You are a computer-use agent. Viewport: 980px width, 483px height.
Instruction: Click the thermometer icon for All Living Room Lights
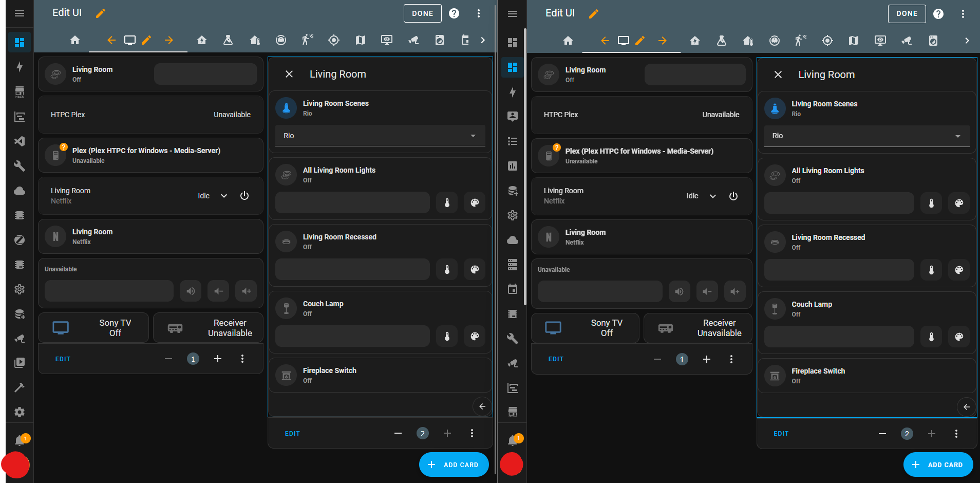tap(446, 202)
